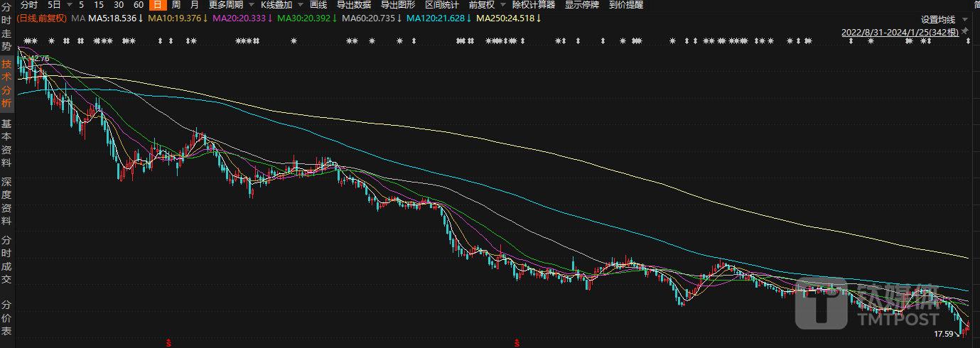Select the 月 monthly period

[194, 5]
